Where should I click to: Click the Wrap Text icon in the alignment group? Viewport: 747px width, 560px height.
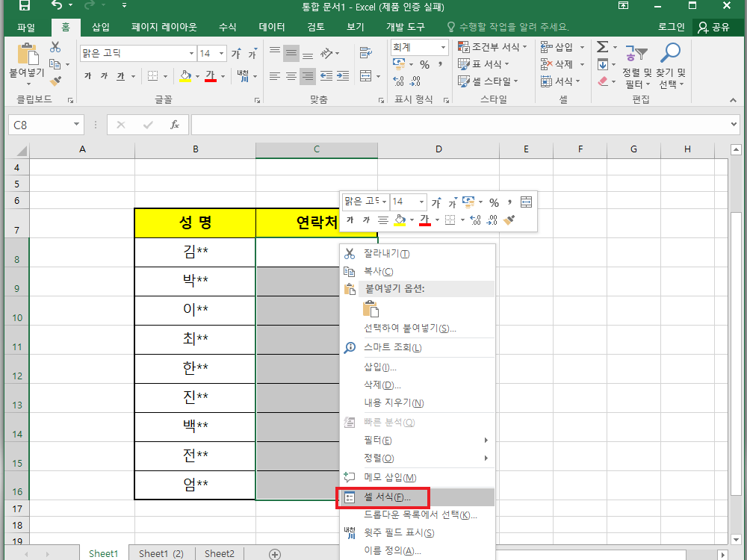click(x=365, y=52)
